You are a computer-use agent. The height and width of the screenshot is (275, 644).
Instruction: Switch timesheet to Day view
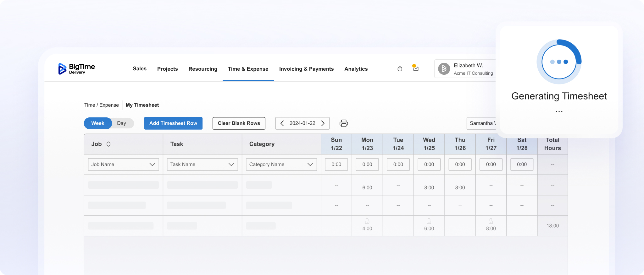tap(121, 123)
